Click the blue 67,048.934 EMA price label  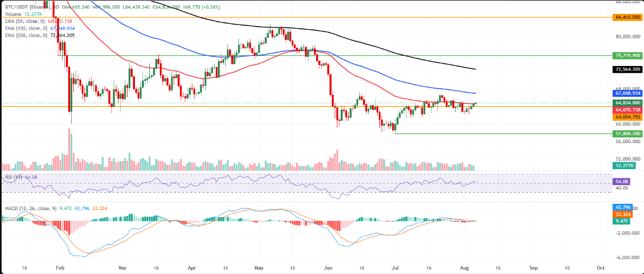click(627, 93)
